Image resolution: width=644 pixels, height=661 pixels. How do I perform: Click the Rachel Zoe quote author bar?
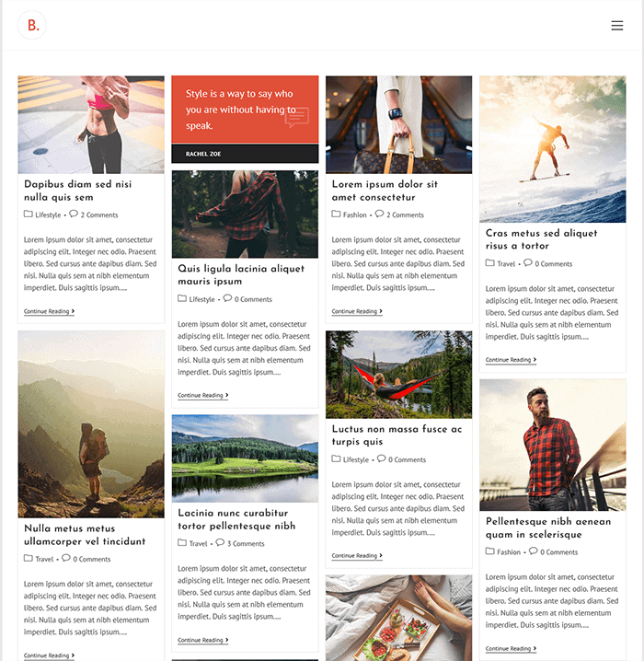pyautogui.click(x=245, y=154)
